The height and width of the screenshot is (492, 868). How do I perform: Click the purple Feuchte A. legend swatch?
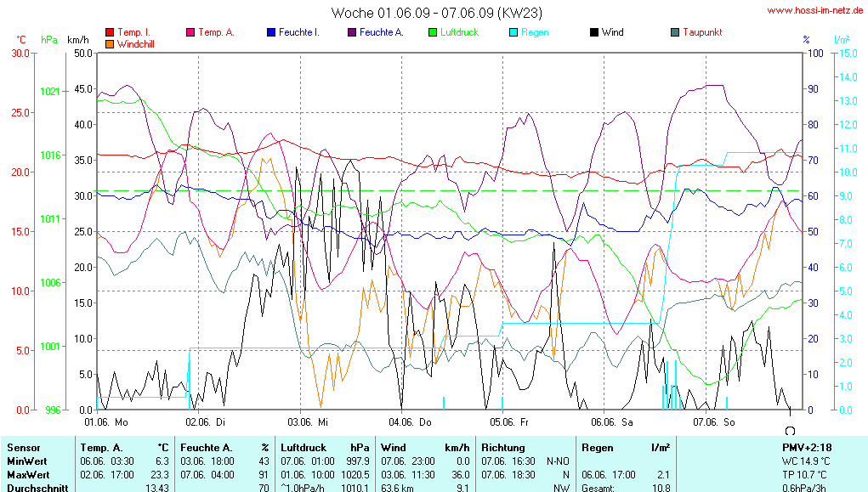coord(352,32)
